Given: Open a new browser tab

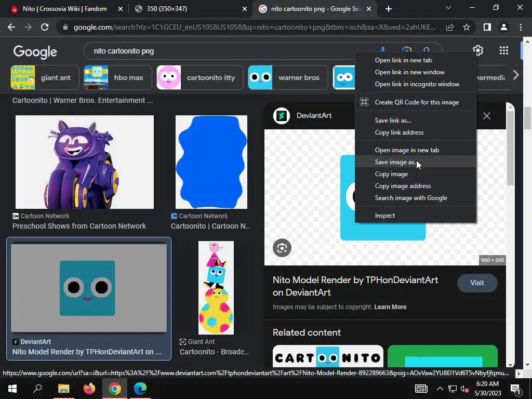Looking at the screenshot, I should [x=389, y=9].
